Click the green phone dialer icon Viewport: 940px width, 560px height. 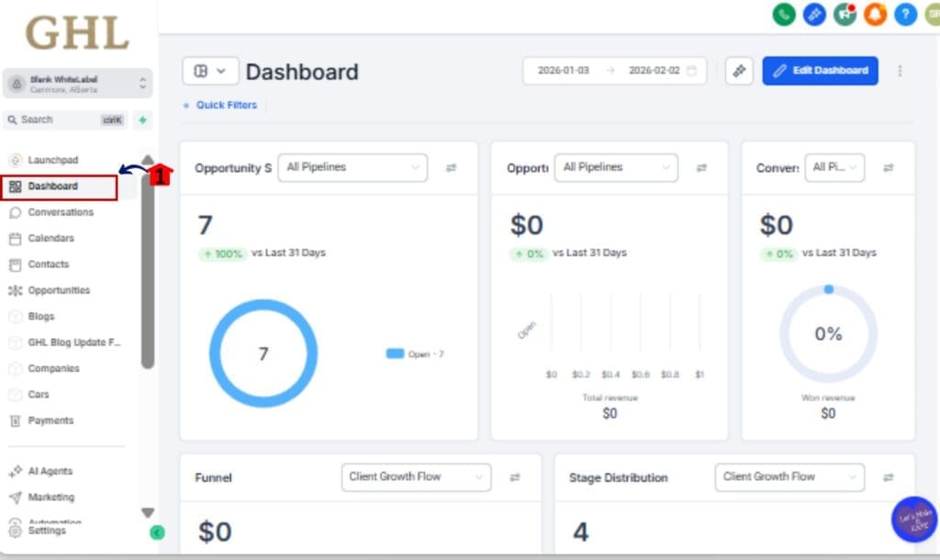783,14
